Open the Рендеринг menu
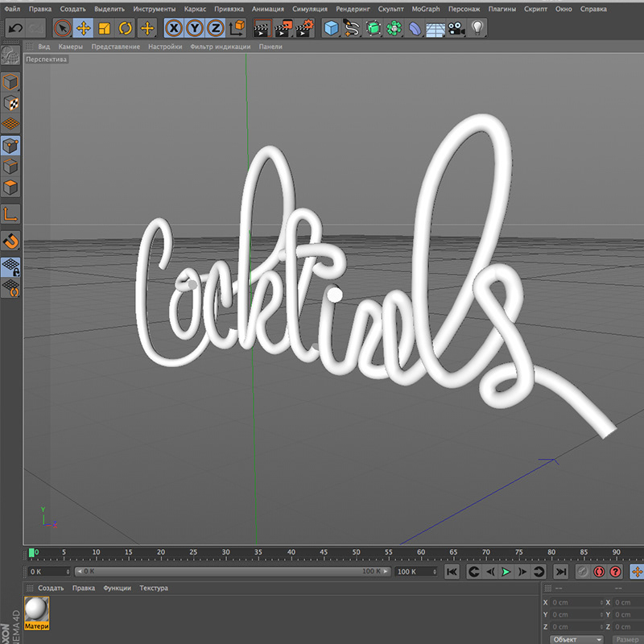The image size is (644, 644). (353, 9)
